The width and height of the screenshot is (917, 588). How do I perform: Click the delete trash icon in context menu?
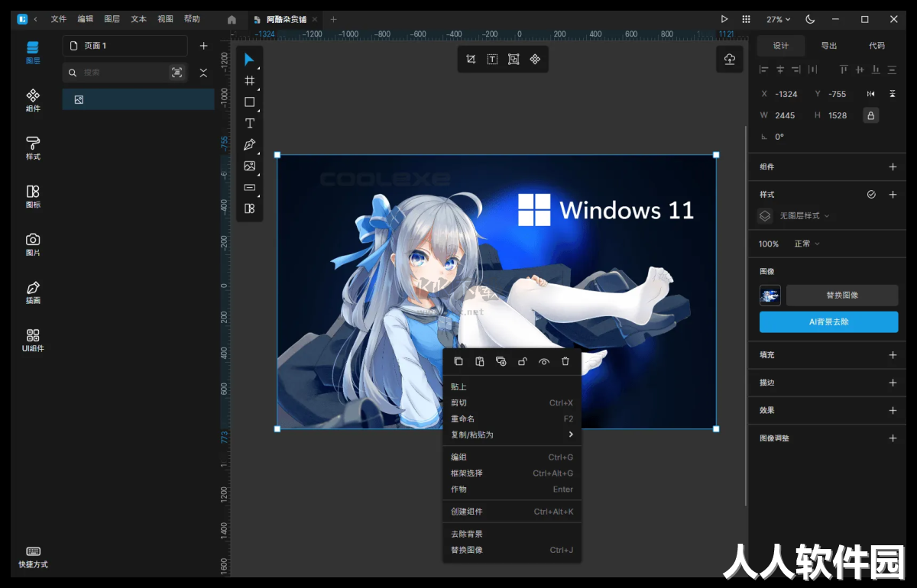coord(565,361)
